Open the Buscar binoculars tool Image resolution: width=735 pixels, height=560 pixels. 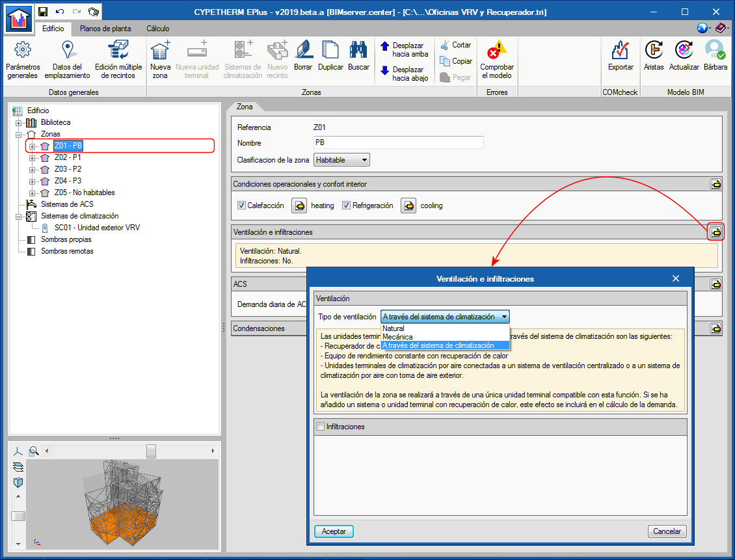pos(358,56)
